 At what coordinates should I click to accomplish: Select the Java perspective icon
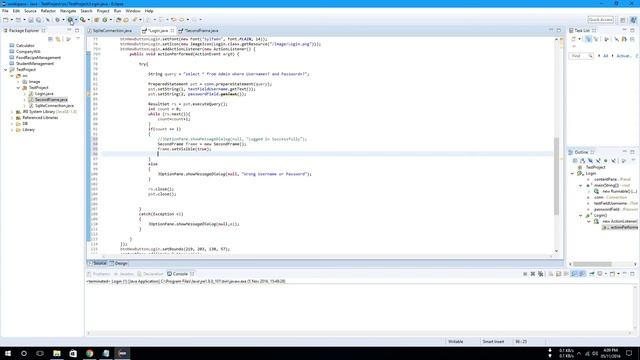tap(633, 20)
